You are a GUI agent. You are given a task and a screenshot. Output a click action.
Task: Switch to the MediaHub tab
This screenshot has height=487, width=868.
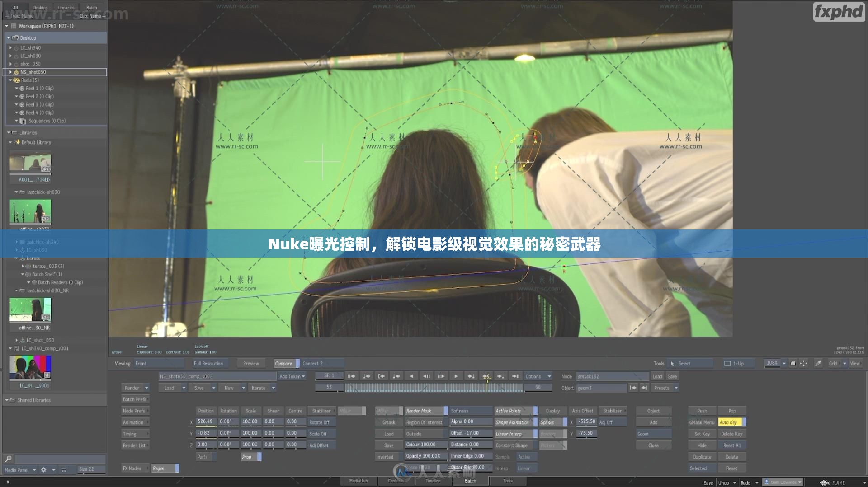[x=359, y=481]
